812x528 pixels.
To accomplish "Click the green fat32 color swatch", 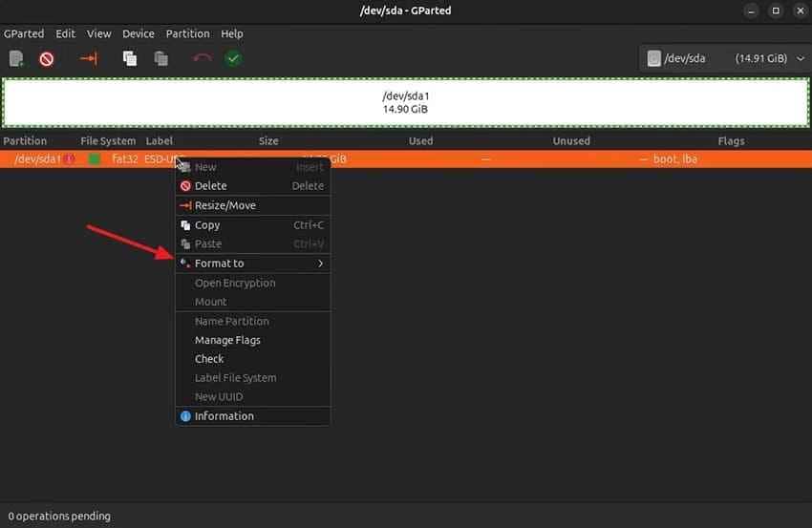I will [95, 158].
